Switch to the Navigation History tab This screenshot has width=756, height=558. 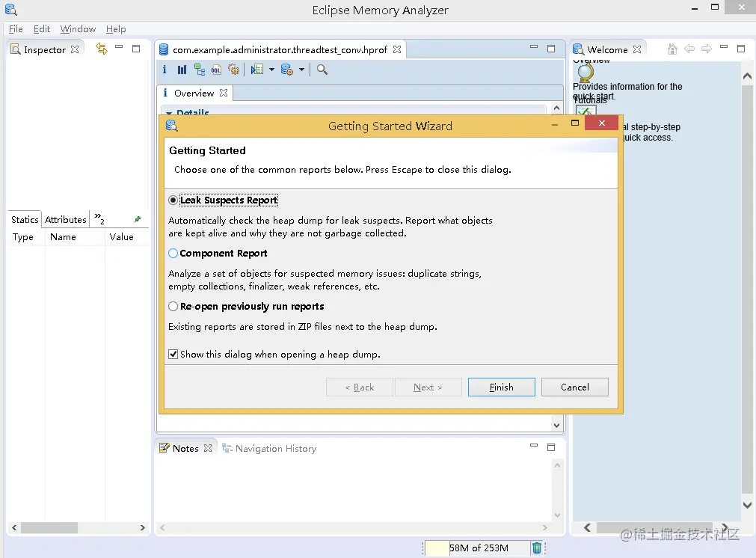coord(269,449)
